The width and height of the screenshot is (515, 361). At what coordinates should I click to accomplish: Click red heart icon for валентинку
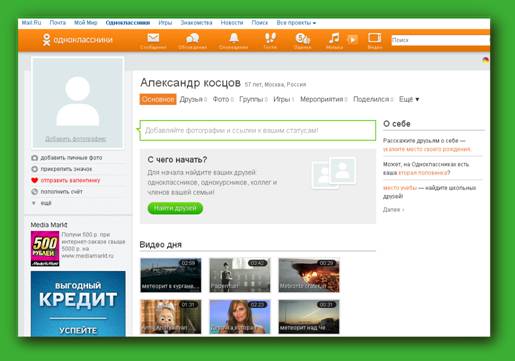[x=34, y=180]
